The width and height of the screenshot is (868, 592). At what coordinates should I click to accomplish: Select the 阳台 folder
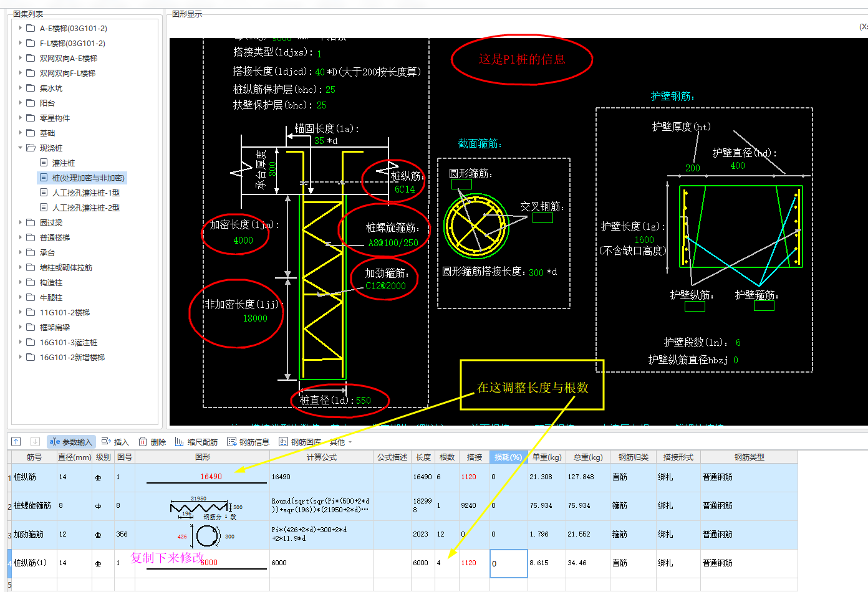47,103
